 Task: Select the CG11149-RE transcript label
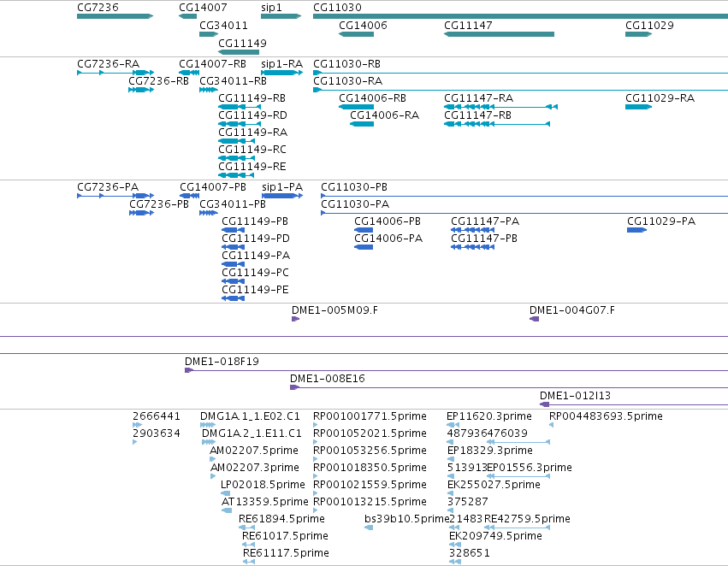(x=252, y=167)
